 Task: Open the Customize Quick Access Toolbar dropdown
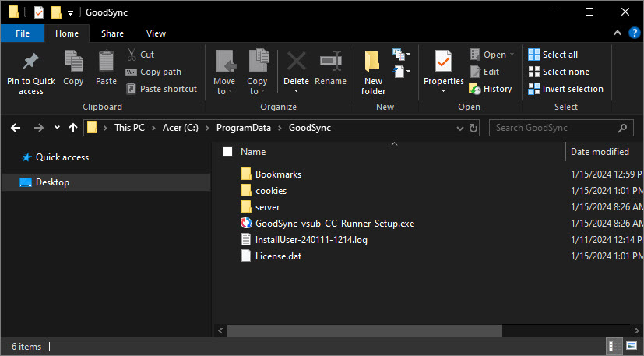tap(70, 13)
